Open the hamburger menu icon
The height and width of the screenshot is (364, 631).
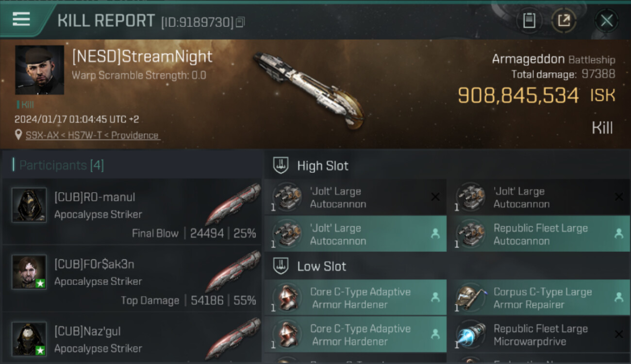(21, 19)
